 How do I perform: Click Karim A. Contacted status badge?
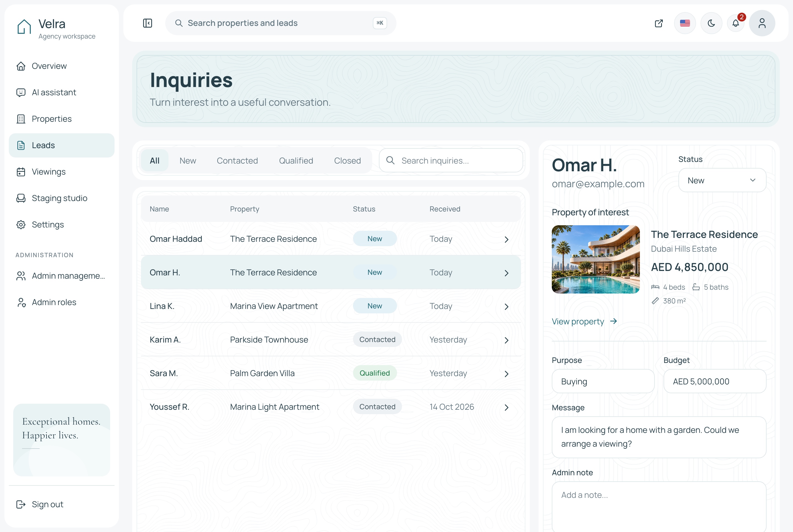pyautogui.click(x=377, y=339)
